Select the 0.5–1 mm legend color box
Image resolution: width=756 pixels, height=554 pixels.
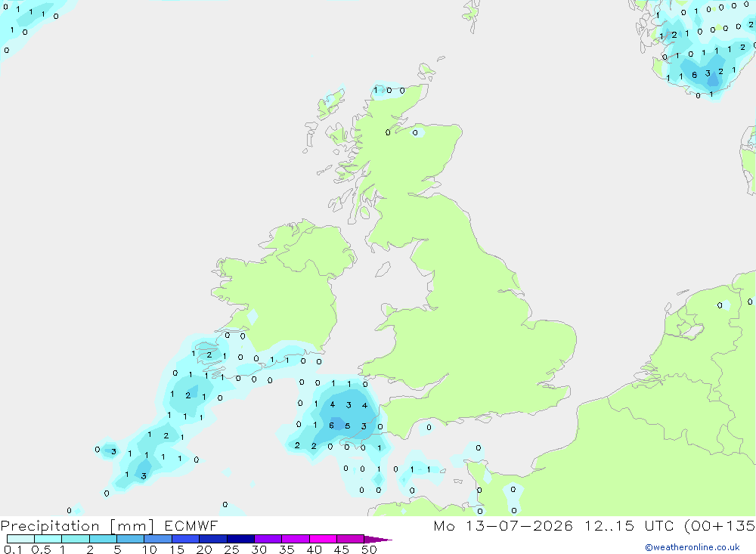click(x=48, y=539)
